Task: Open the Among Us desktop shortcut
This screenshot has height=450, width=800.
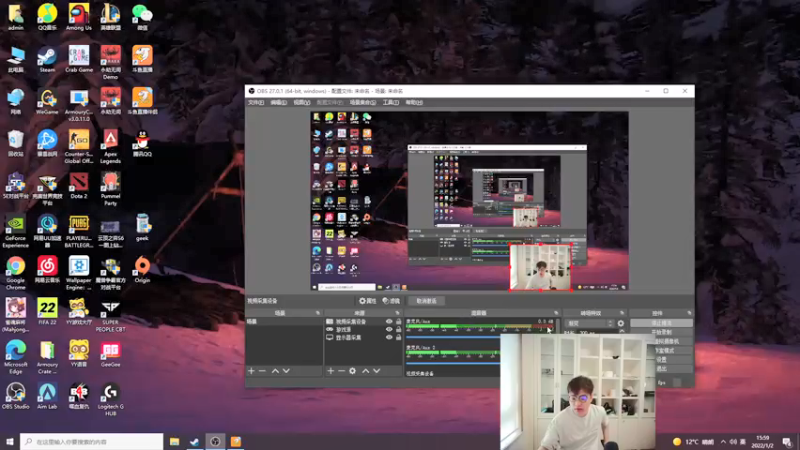Action: tap(79, 17)
